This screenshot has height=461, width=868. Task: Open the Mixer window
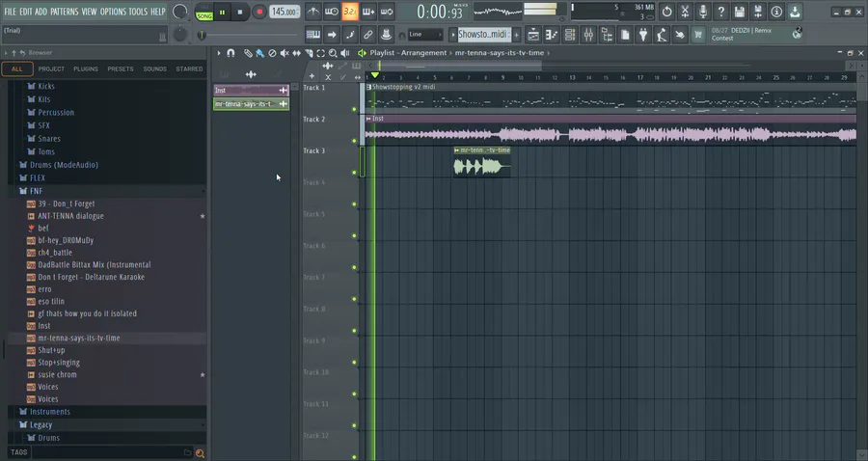(588, 35)
